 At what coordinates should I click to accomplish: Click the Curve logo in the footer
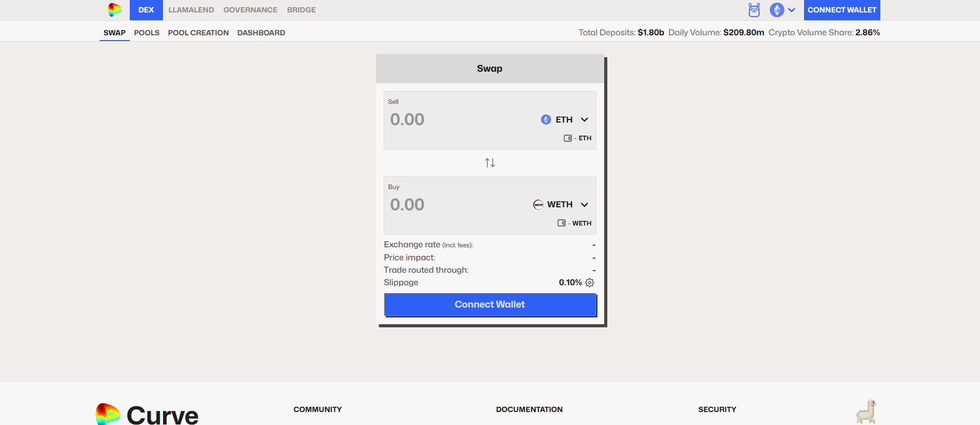tap(147, 414)
